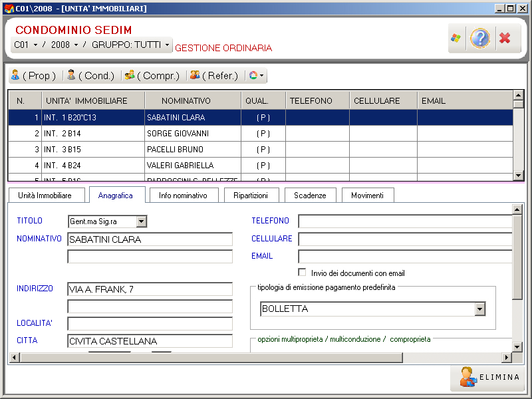Expand the 2008 year dropdown
Image resolution: width=532 pixels, height=399 pixels.
tap(76, 45)
